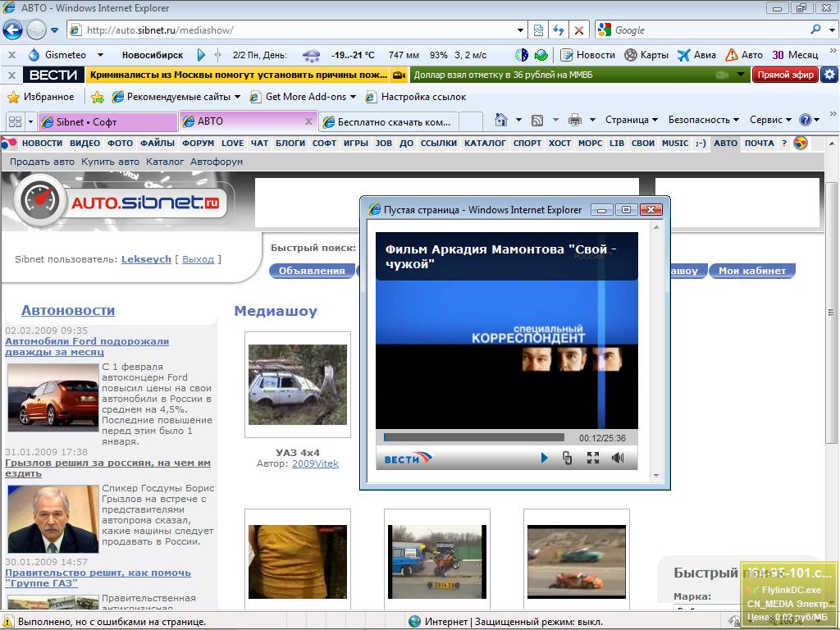This screenshot has height=630, width=840.
Task: Open the Избранное favorites panel
Action: [x=41, y=97]
